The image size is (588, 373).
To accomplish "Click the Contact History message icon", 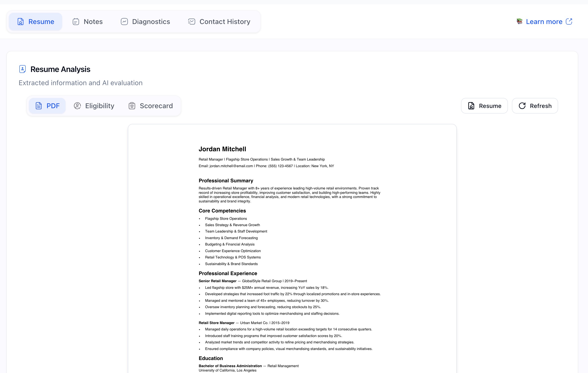I will [x=191, y=22].
